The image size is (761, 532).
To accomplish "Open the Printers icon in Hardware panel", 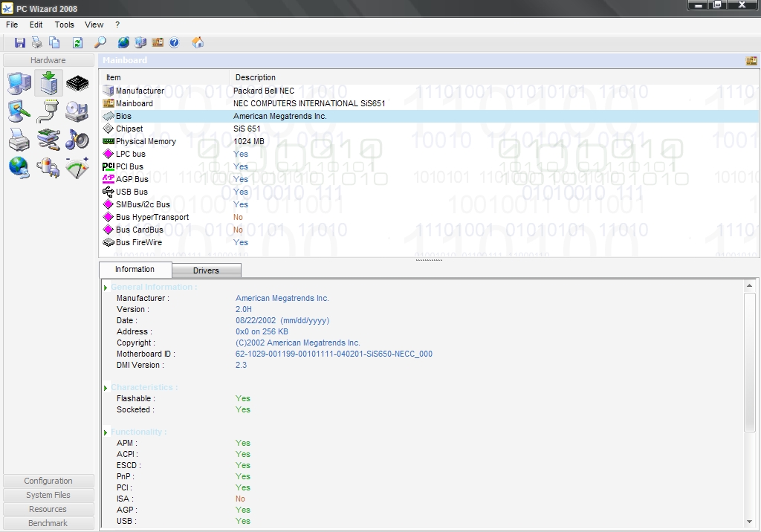I will coord(19,140).
